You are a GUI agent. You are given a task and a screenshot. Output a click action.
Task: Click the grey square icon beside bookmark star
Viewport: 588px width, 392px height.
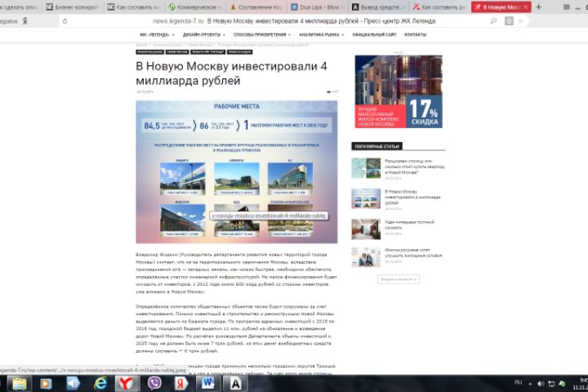click(x=509, y=21)
